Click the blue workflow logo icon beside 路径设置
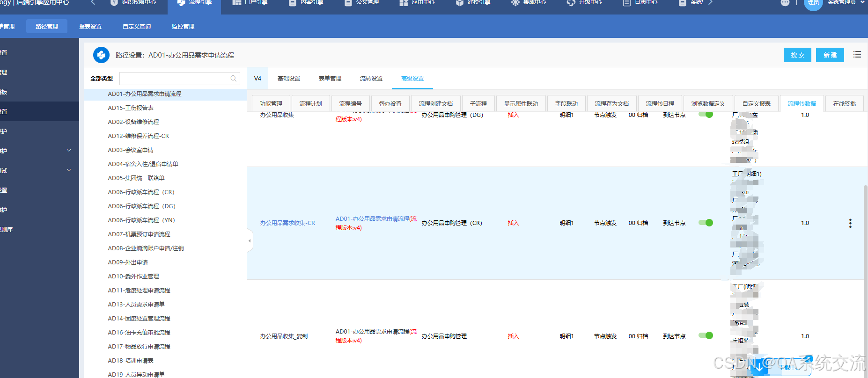Image resolution: width=868 pixels, height=378 pixels. click(101, 55)
